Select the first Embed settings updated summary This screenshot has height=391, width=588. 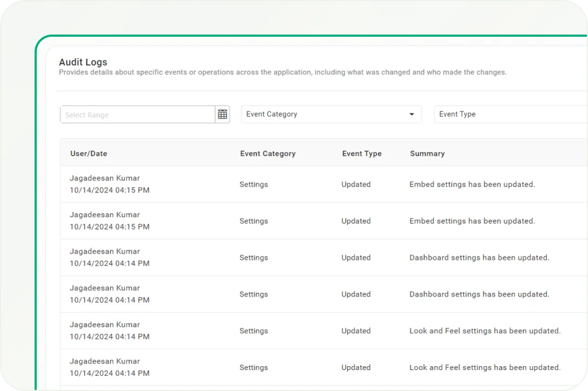pyautogui.click(x=472, y=184)
